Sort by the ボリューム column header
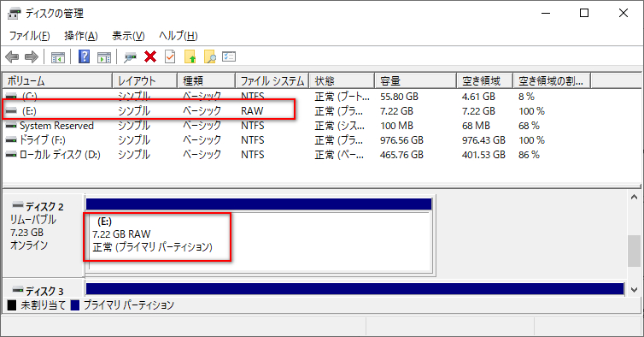644x337 pixels. tap(57, 80)
